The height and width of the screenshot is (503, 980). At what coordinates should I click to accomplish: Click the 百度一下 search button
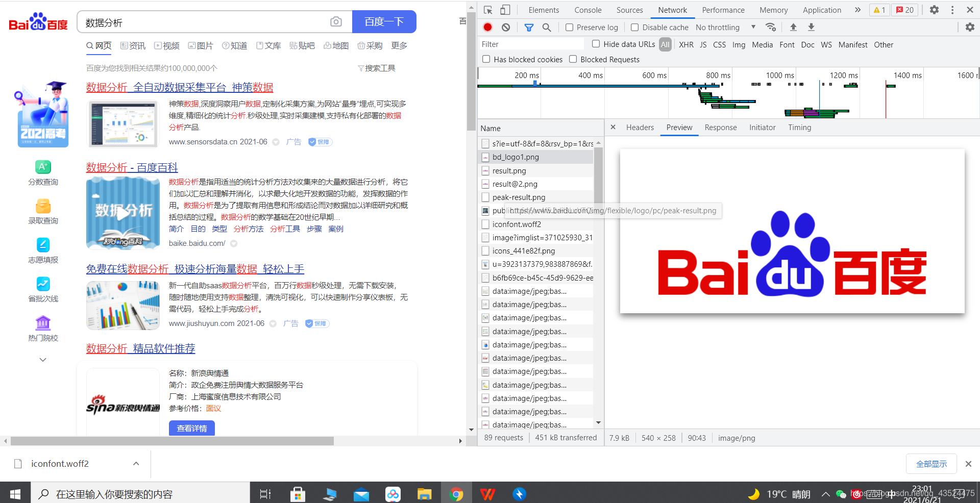point(384,22)
